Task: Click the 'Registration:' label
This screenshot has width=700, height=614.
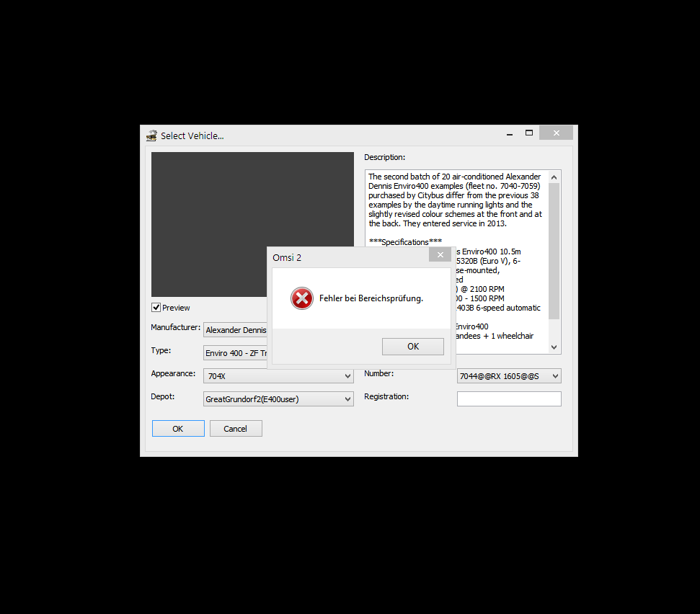Action: point(386,396)
